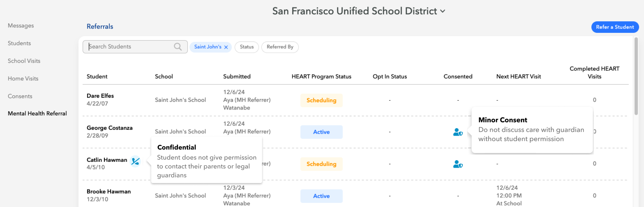Click George Costanza's minor consent icon
Image resolution: width=644 pixels, height=207 pixels.
click(458, 132)
